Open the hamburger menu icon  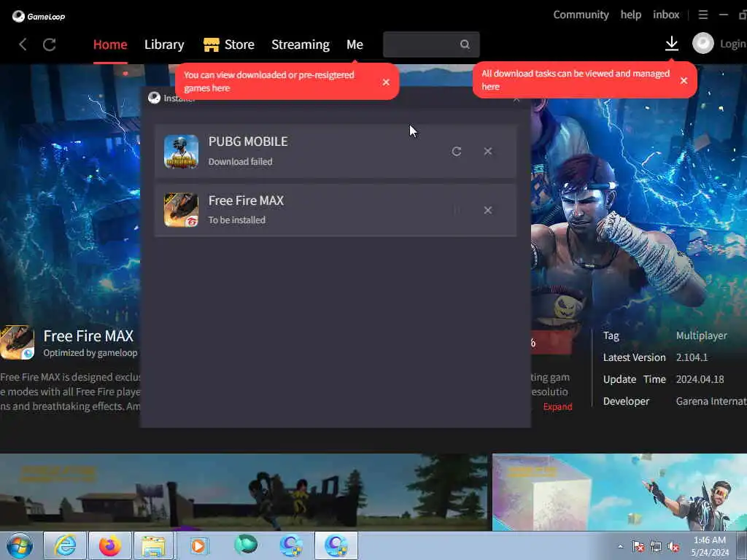click(703, 15)
